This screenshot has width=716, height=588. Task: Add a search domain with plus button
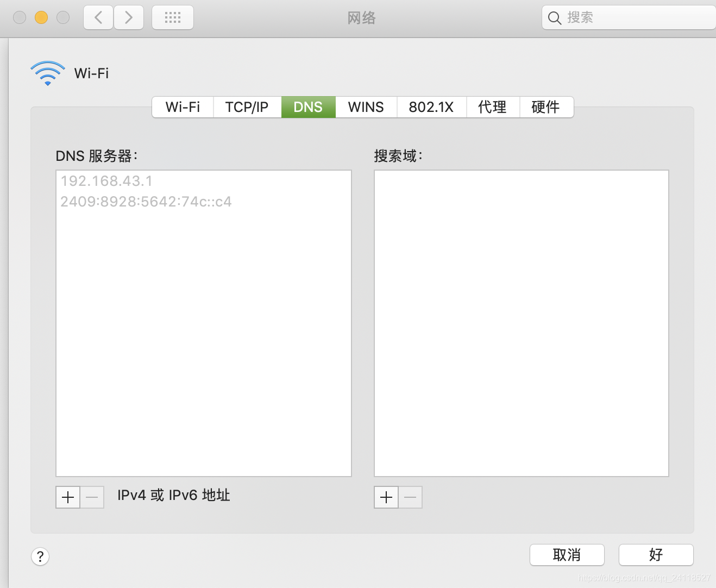click(x=386, y=497)
